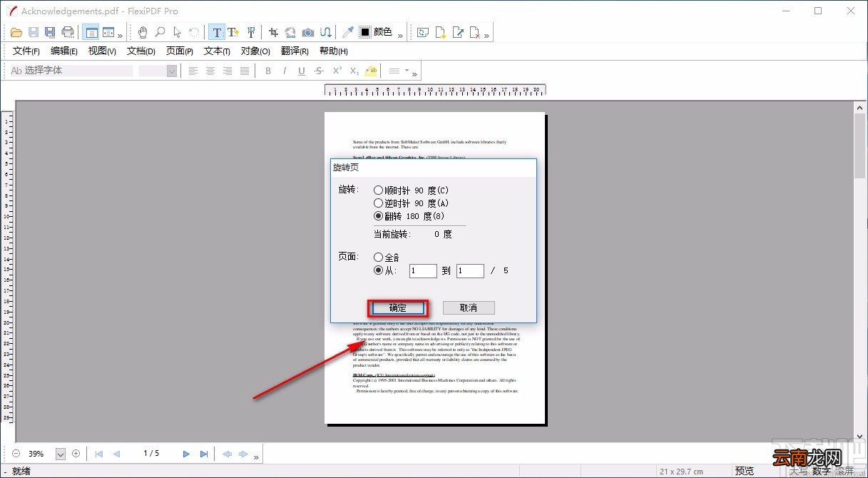Open the font selection box (选择字体)

click(71, 71)
